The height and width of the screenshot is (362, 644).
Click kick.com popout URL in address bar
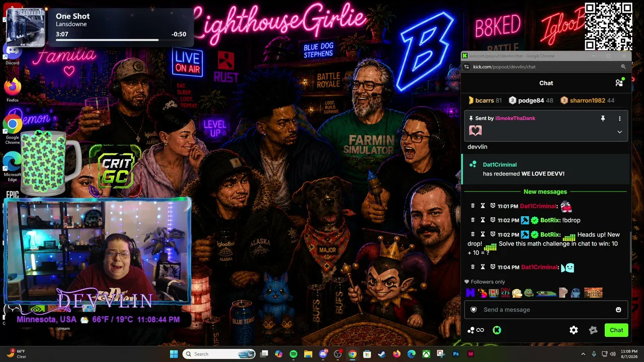[x=504, y=66]
